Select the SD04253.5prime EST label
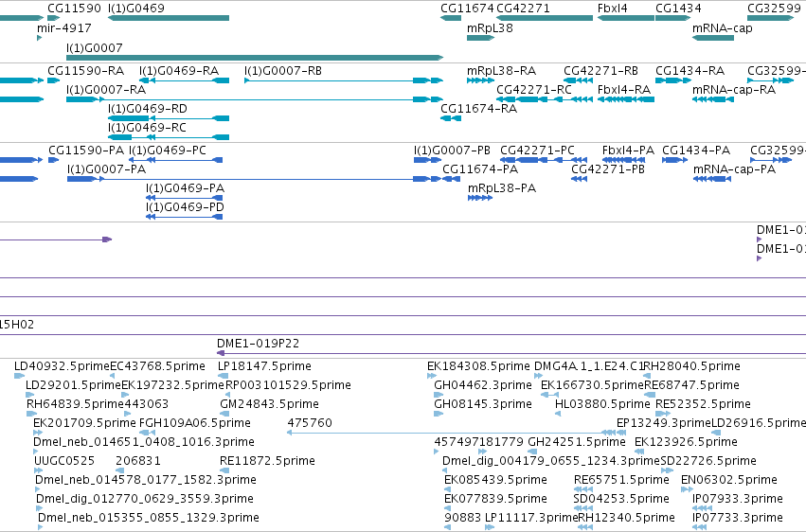Viewport: 806px width, 532px height. click(x=621, y=499)
